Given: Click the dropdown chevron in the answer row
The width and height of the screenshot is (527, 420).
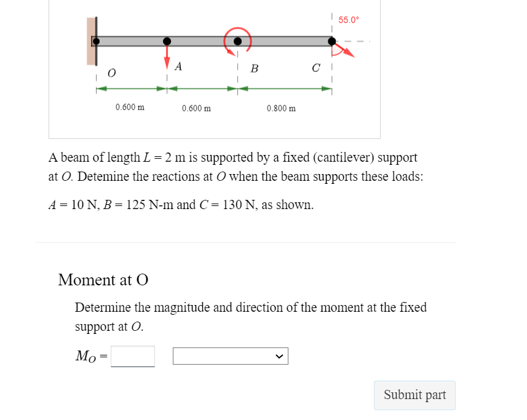Looking at the screenshot, I should (279, 355).
